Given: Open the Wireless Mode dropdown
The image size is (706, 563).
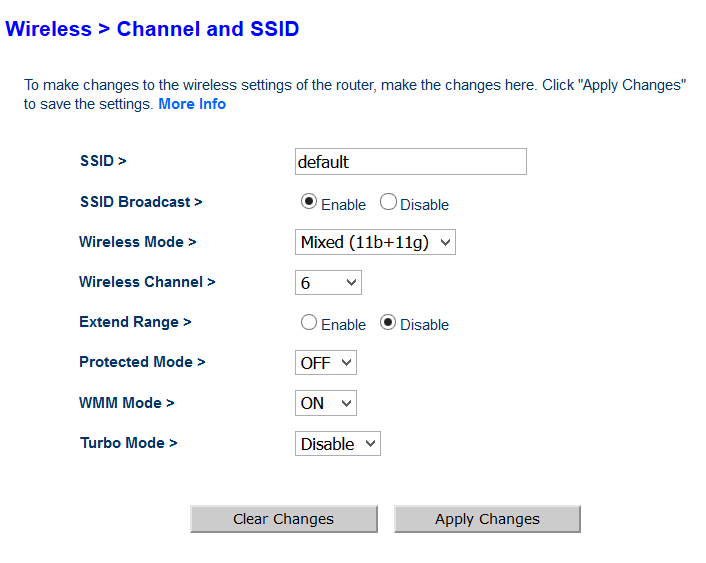Looking at the screenshot, I should point(375,242).
